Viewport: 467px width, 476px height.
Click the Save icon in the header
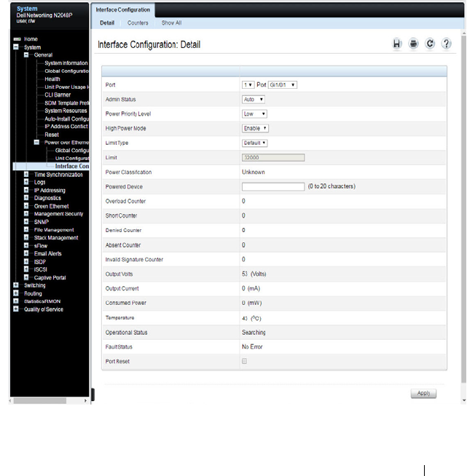pos(397,44)
